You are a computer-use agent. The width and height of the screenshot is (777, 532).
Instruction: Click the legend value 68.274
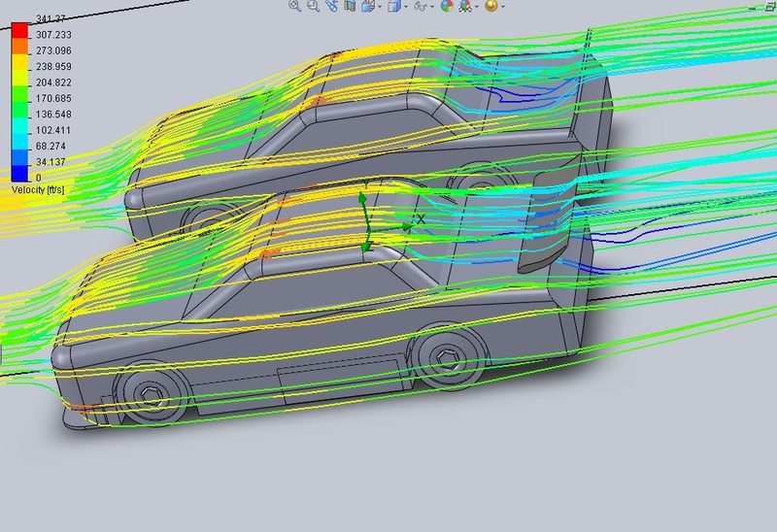(x=51, y=147)
